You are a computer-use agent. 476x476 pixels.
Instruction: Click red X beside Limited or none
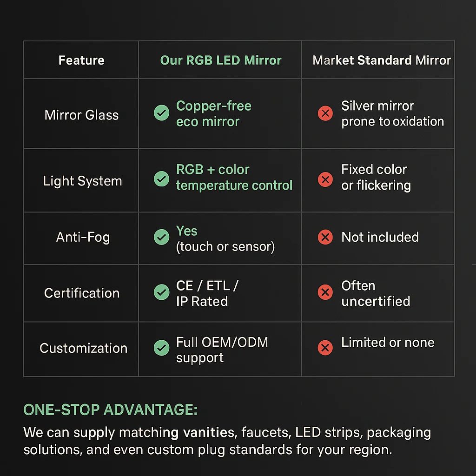(x=325, y=347)
